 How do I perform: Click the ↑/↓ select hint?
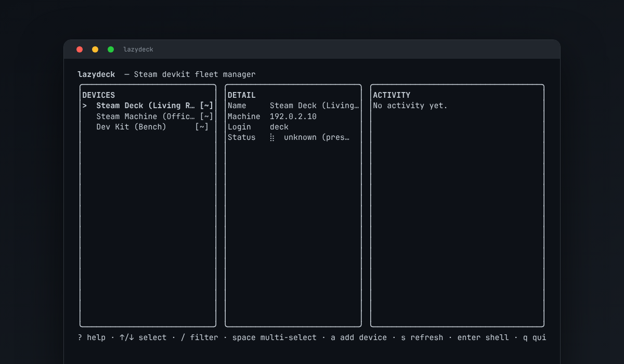click(143, 337)
